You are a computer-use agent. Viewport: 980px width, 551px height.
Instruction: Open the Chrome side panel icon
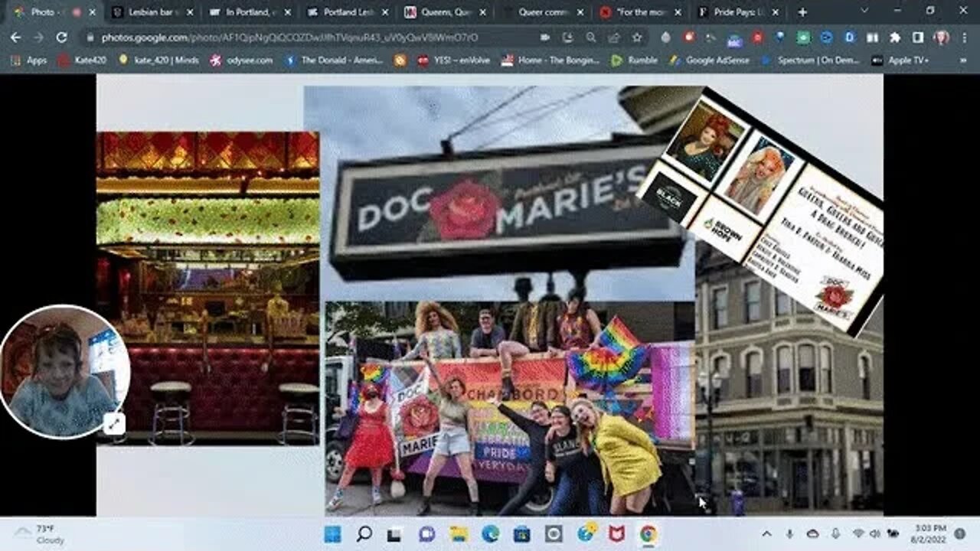coord(918,37)
